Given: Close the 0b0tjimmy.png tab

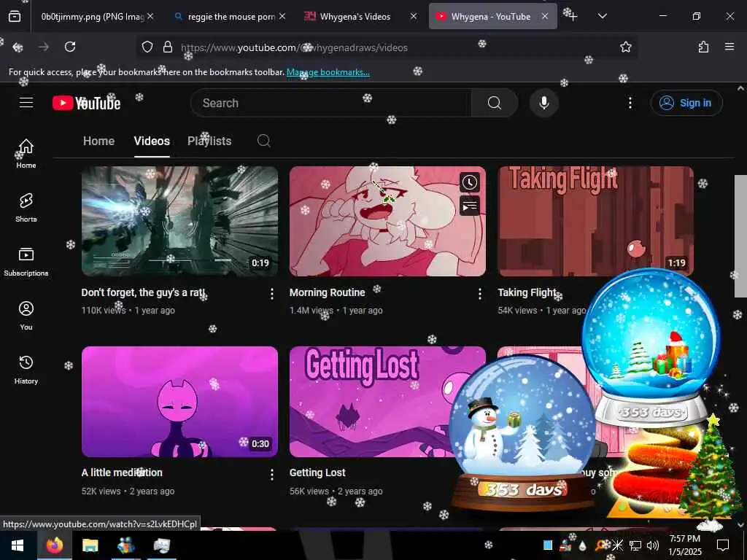Looking at the screenshot, I should coord(150,17).
